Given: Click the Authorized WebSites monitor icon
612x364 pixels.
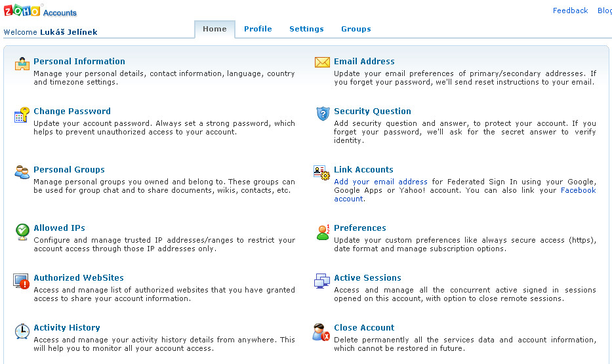Looking at the screenshot, I should (22, 281).
